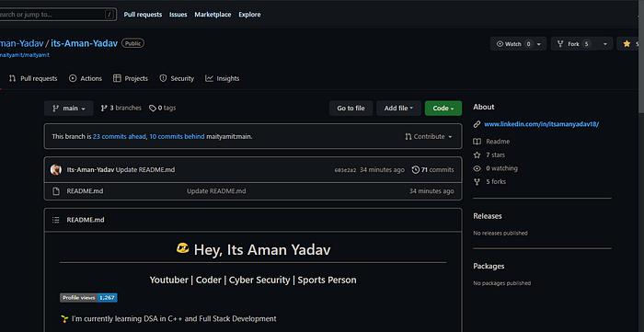Click the star icon beside 7 stars
Screen dimensions: 644x332
477,155
